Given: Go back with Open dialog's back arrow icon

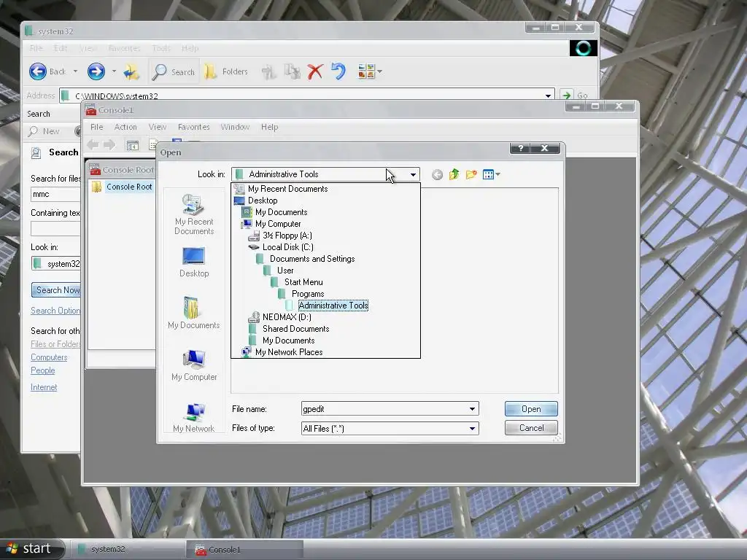Looking at the screenshot, I should (x=437, y=175).
